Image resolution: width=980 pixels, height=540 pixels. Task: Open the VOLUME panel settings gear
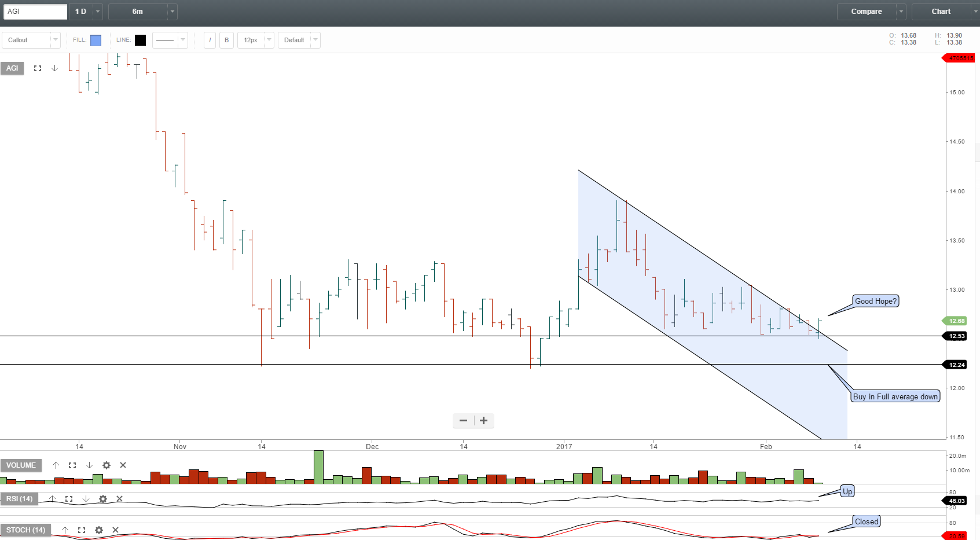(x=107, y=465)
